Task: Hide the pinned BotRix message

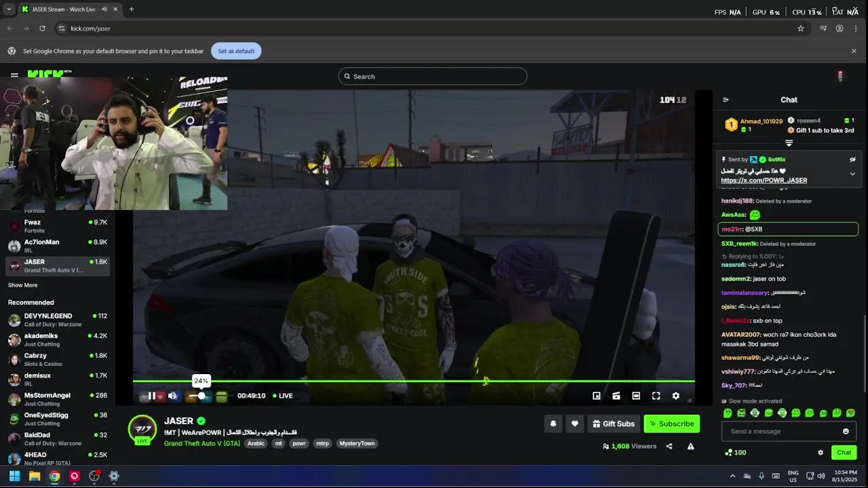Action: tap(852, 160)
